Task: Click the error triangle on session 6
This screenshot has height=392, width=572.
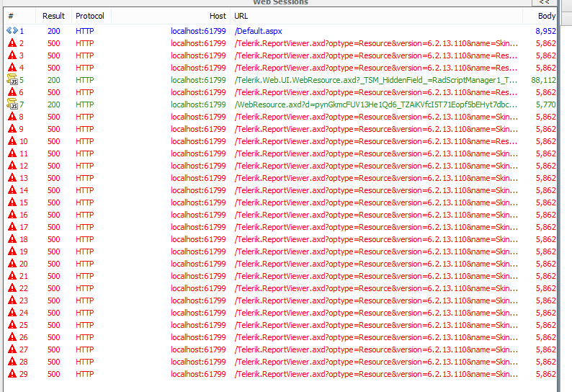Action: tap(12, 92)
